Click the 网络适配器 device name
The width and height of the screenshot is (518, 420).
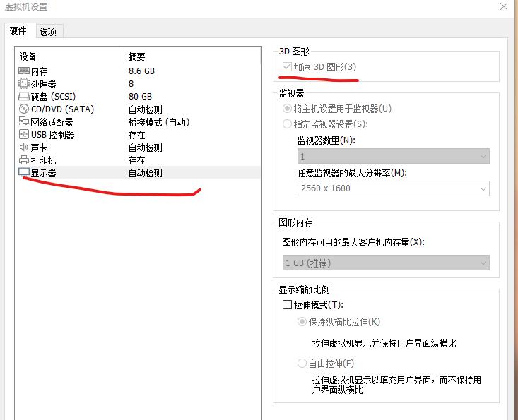click(52, 122)
